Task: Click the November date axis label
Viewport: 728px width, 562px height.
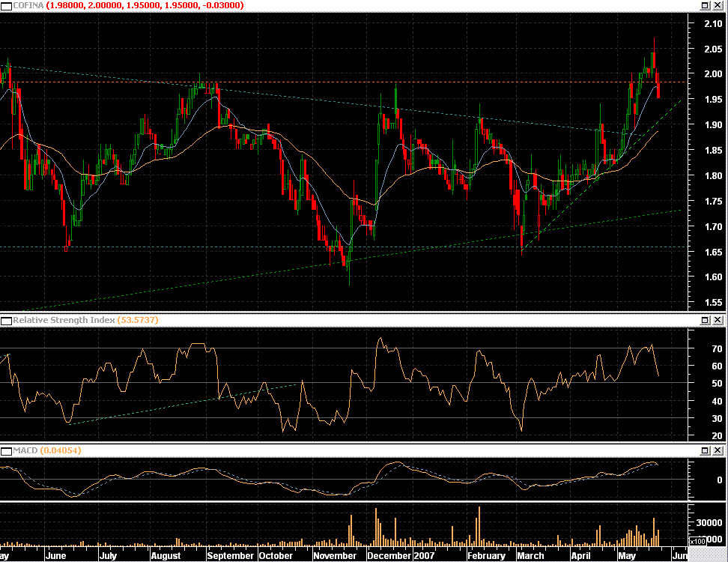Action: 335,556
